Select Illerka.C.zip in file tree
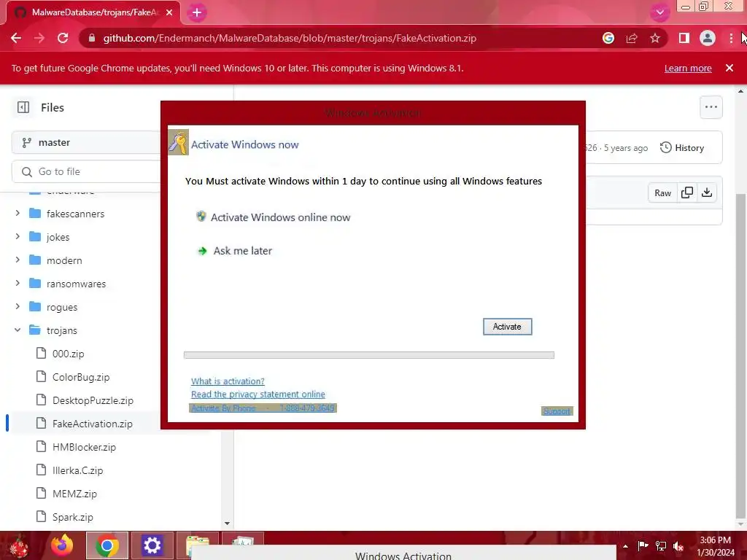 coord(77,470)
